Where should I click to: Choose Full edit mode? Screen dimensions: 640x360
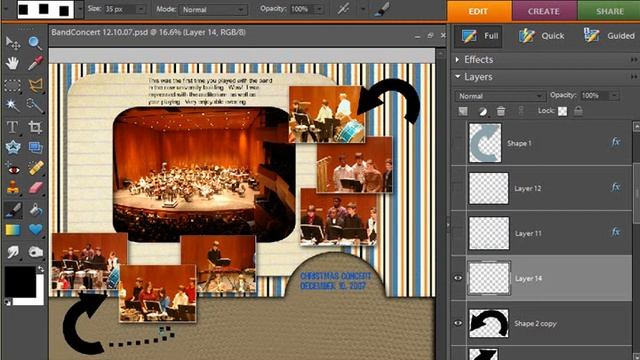(x=479, y=36)
